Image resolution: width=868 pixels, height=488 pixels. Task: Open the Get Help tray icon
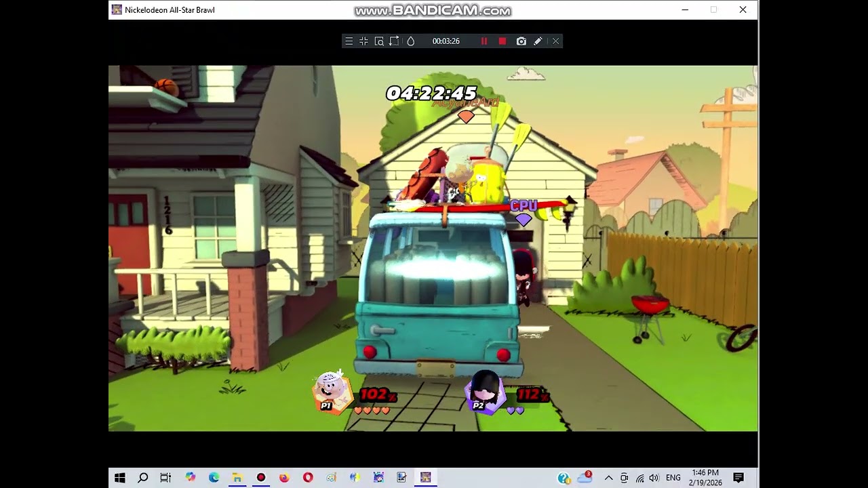564,478
